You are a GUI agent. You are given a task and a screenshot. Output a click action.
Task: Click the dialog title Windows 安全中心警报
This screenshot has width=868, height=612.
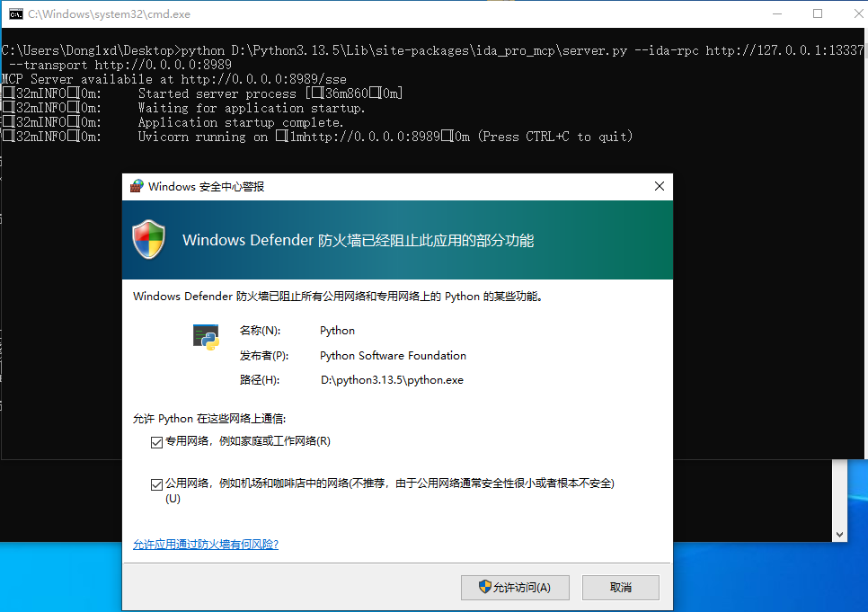click(206, 187)
